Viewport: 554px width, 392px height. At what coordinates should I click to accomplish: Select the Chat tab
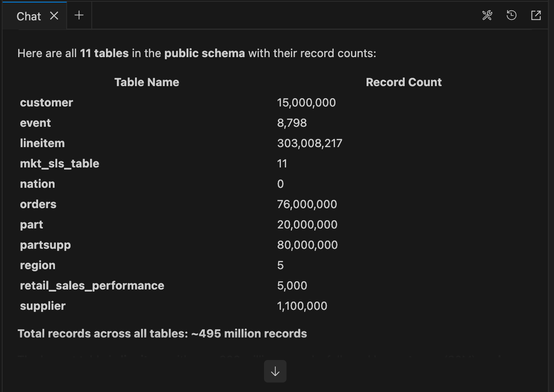[x=29, y=16]
